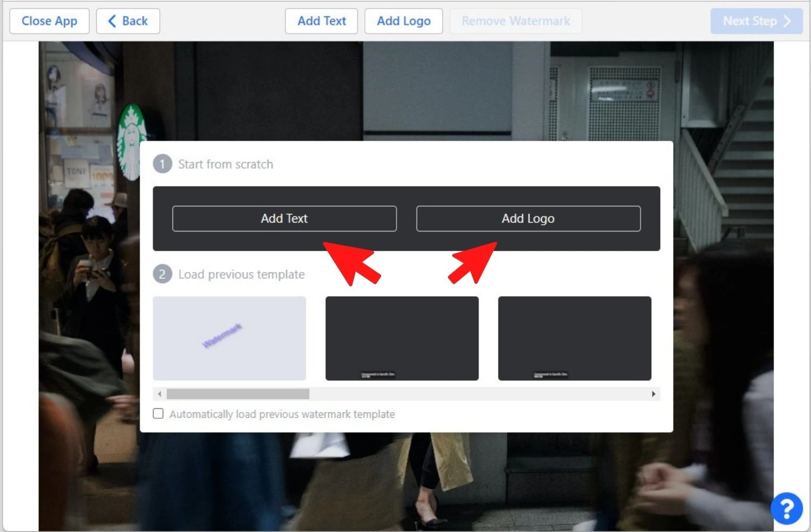Select the second dark template thumbnail
This screenshot has width=811, height=532.
point(402,338)
